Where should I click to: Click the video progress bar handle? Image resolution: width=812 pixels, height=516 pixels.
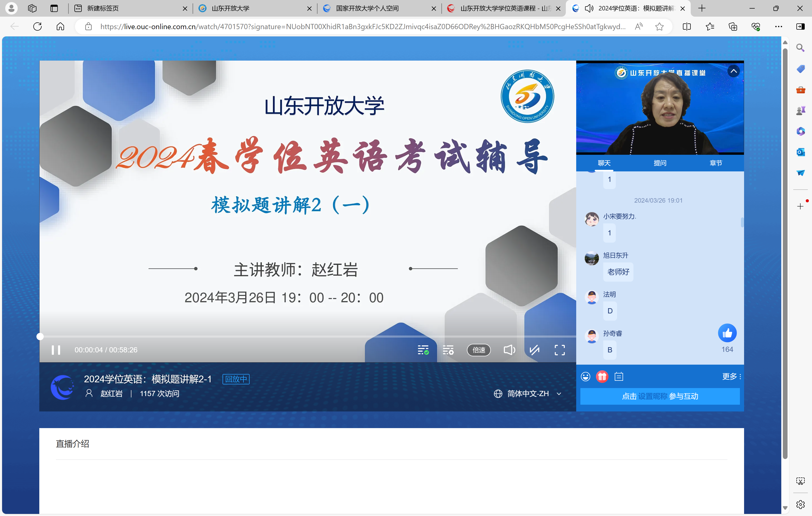[40, 336]
